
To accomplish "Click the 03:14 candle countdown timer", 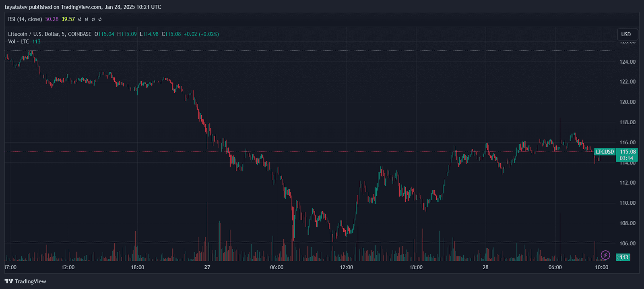I will [x=626, y=158].
